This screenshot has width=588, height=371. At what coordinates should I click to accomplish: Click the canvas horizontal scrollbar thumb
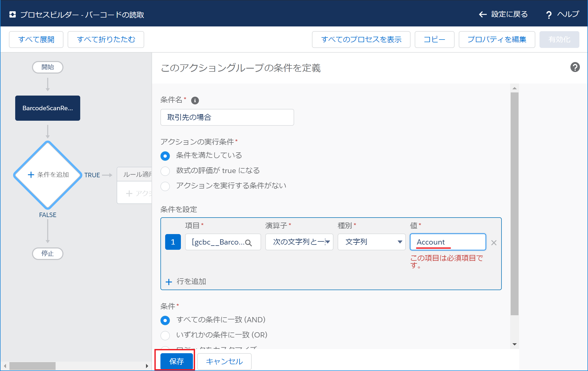pos(33,366)
